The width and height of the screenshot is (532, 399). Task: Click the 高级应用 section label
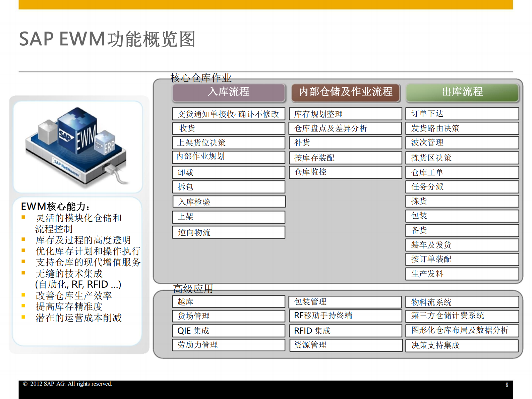tap(193, 288)
